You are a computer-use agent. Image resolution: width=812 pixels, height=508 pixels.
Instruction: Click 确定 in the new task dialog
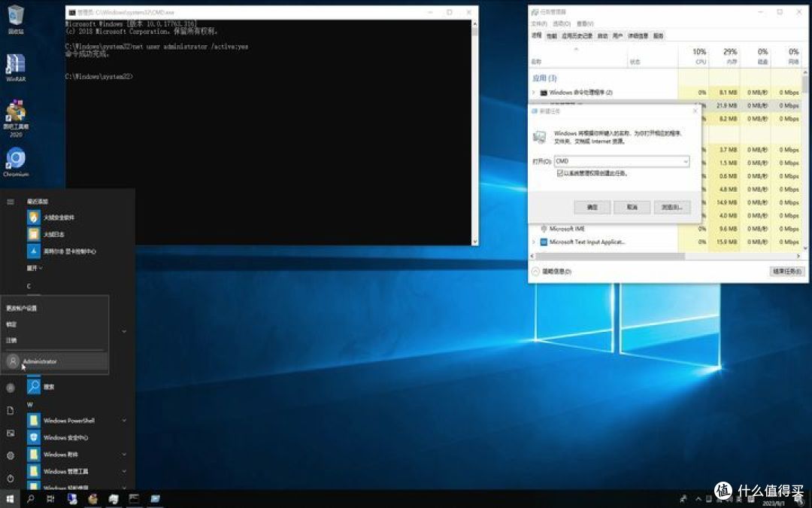click(592, 208)
